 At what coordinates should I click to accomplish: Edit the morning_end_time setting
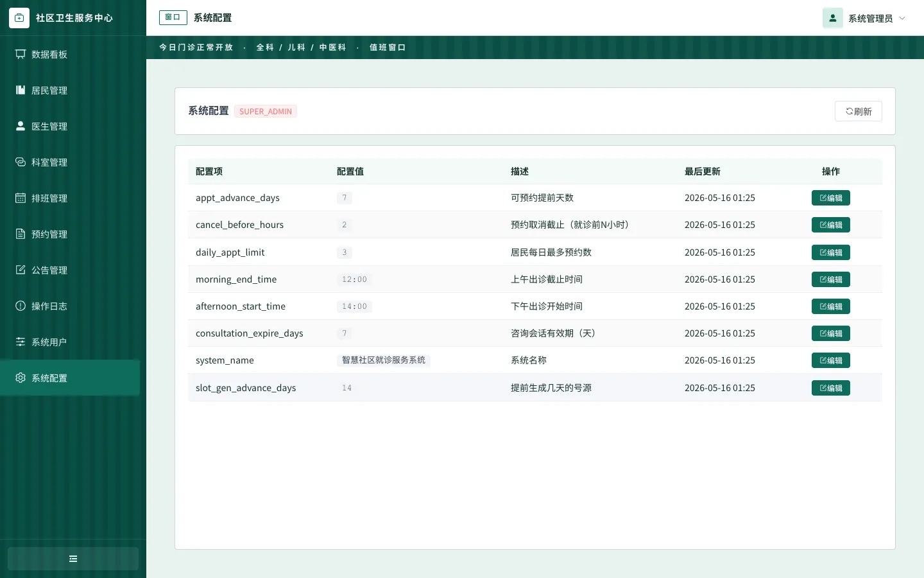(831, 279)
